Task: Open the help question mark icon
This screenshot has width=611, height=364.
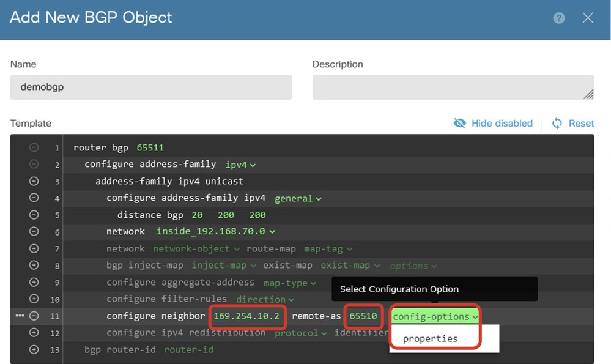Action: pos(559,18)
